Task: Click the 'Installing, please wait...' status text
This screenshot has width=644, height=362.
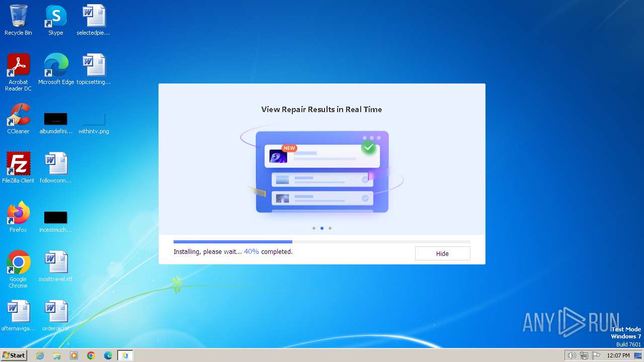Action: (x=207, y=251)
